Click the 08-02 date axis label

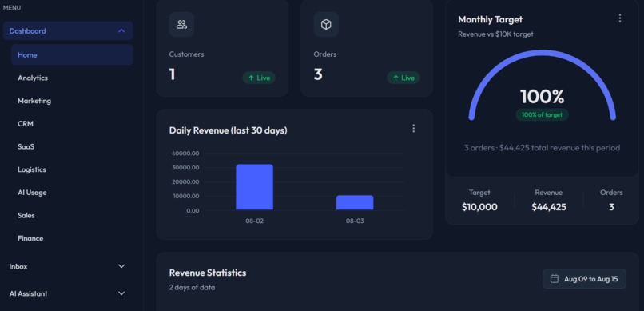pos(255,221)
